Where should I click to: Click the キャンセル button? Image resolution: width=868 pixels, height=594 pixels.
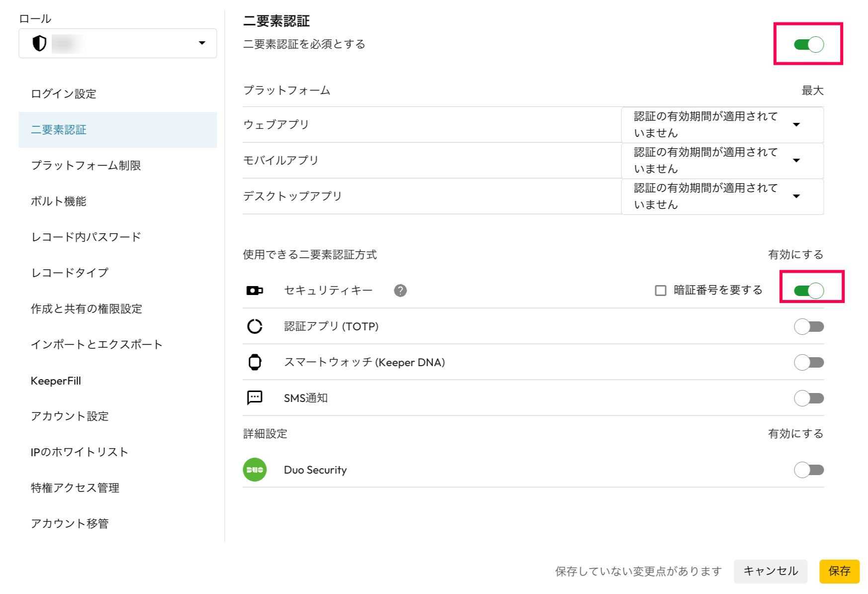[771, 571]
